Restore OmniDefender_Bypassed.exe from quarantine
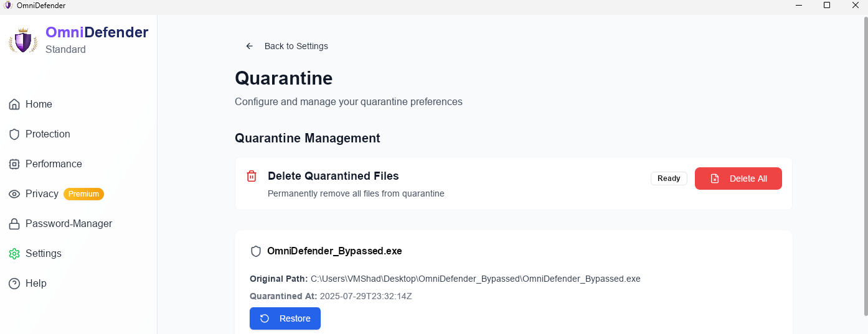The height and width of the screenshot is (334, 868). click(x=285, y=318)
